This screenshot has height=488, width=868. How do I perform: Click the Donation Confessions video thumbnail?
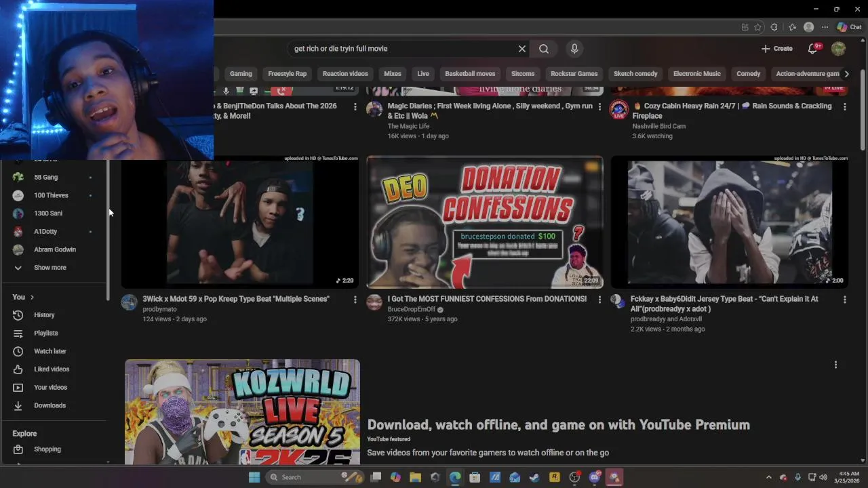485,222
